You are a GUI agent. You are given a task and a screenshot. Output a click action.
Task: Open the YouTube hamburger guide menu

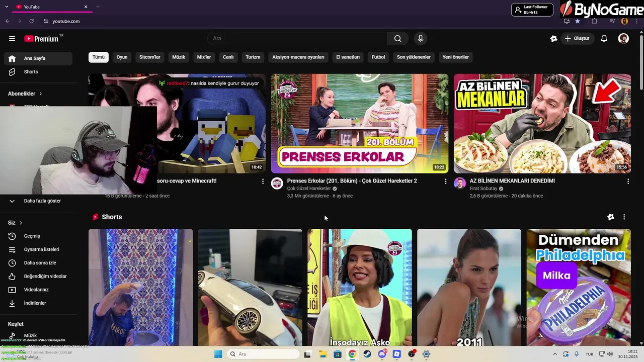pos(12,39)
